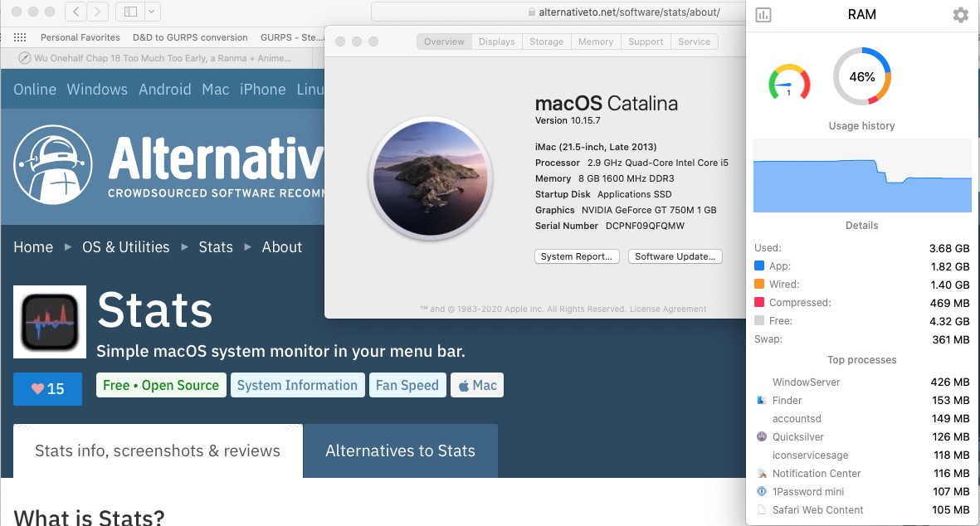Open the Stats breadcrumb link
The height and width of the screenshot is (526, 980).
[216, 247]
